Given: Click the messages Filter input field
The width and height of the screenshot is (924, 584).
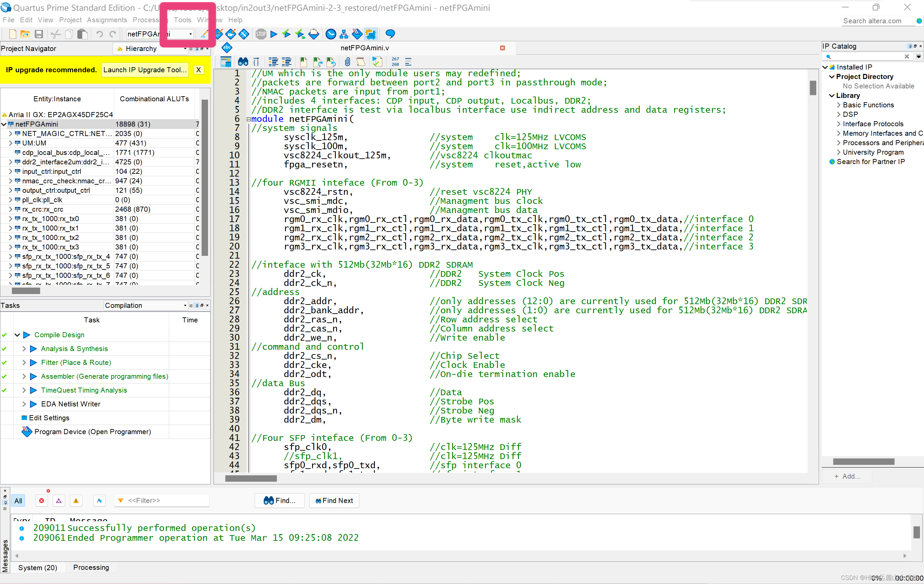Looking at the screenshot, I should (x=165, y=500).
